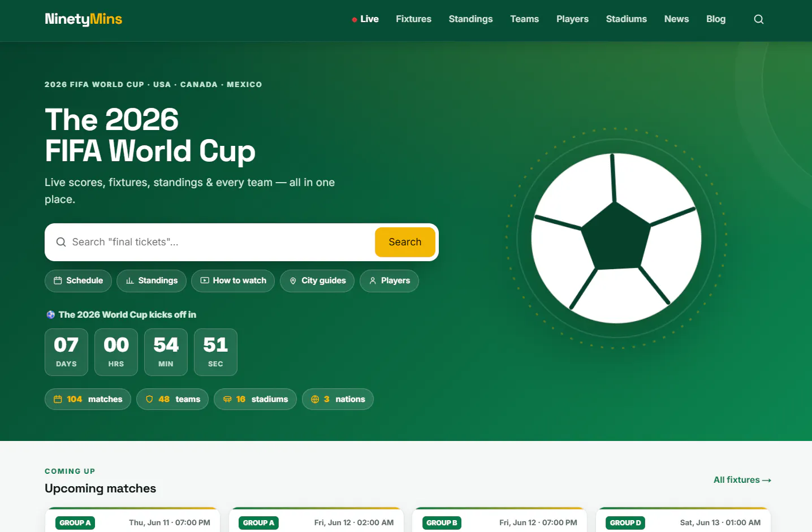812x532 pixels.
Task: Click the GROUP D badge
Action: (x=625, y=523)
